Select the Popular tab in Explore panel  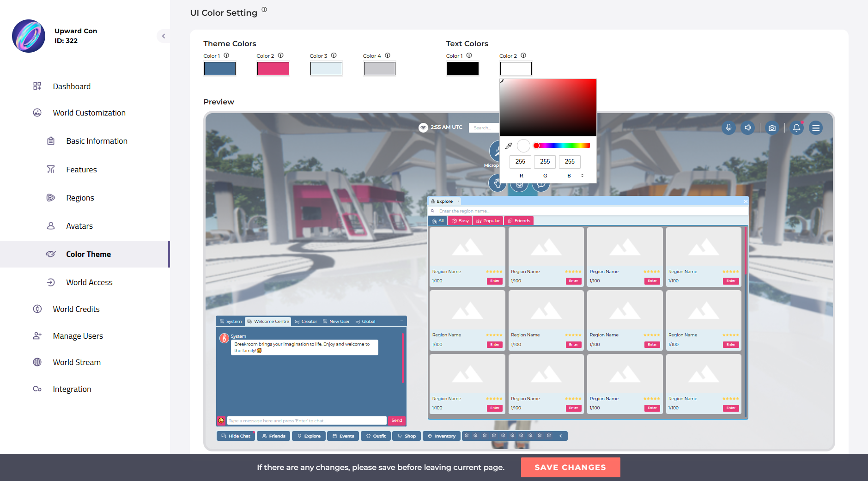click(488, 221)
